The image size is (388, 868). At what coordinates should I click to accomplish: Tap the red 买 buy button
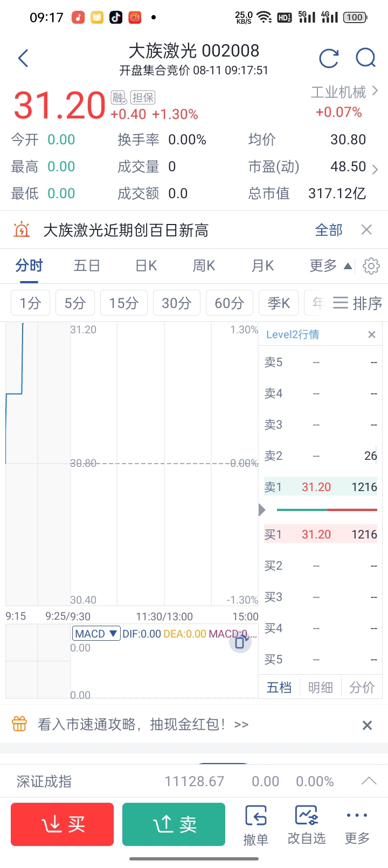click(x=63, y=824)
